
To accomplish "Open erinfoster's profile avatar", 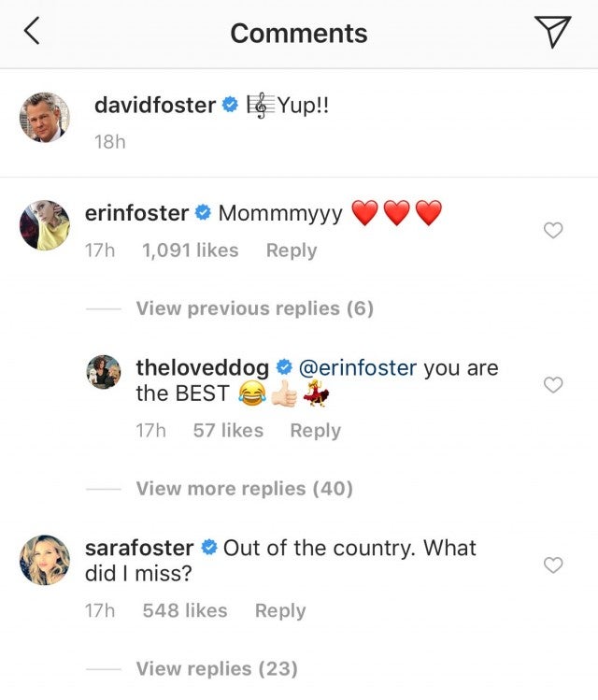I will pos(45,225).
